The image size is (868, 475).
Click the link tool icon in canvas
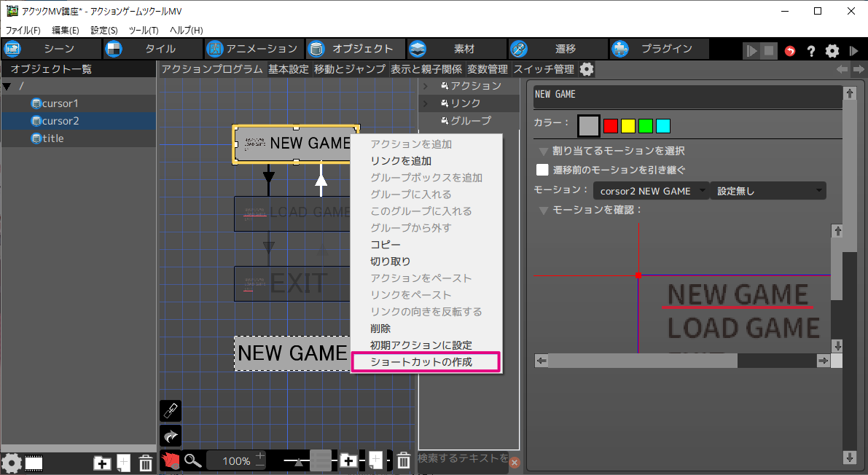point(171,411)
